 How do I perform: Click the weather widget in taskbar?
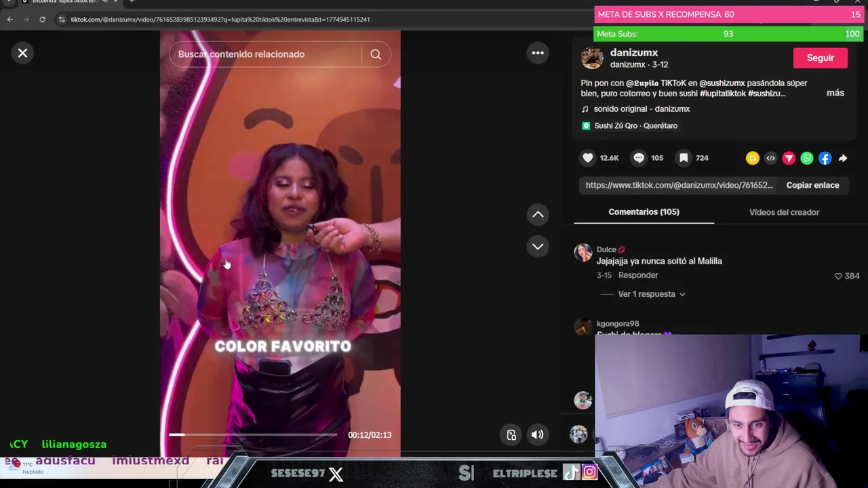tap(26, 468)
